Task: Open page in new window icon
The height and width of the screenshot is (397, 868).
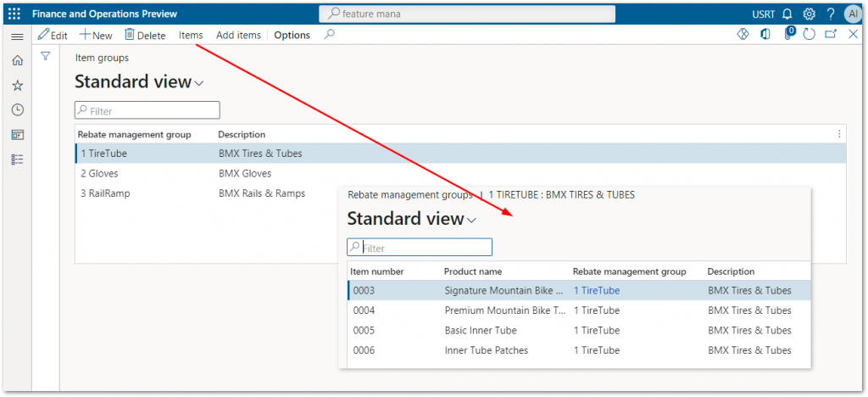Action: [831, 34]
